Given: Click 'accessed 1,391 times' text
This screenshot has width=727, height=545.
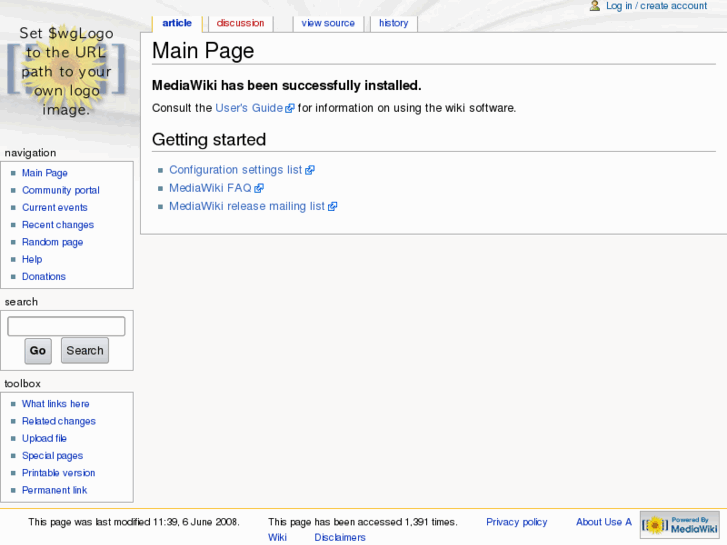Looking at the screenshot, I should (x=410, y=522).
